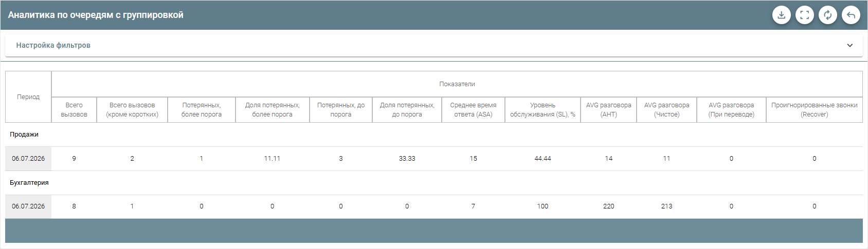
Task: Select the AVG разговора (Чистое) header
Action: 666,109
